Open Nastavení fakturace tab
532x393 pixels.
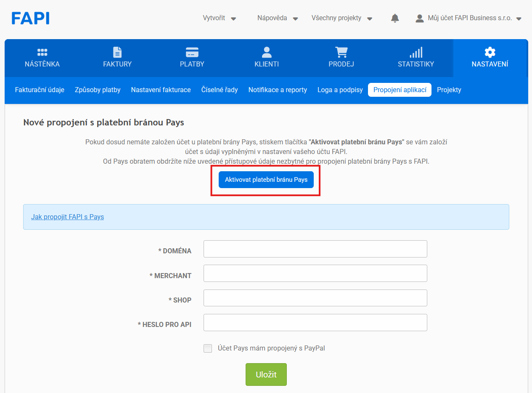[161, 90]
